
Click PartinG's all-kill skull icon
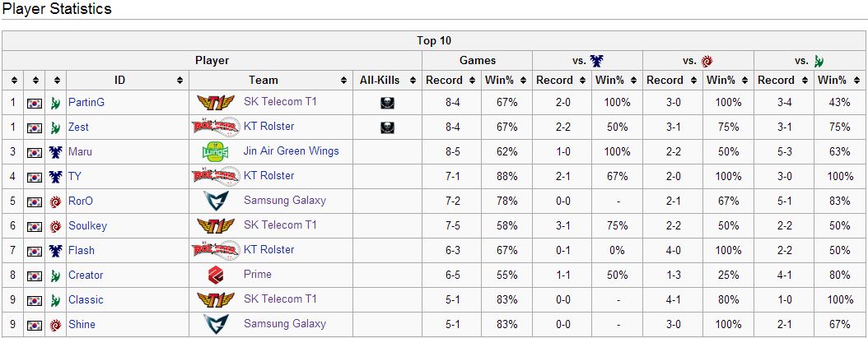(387, 103)
